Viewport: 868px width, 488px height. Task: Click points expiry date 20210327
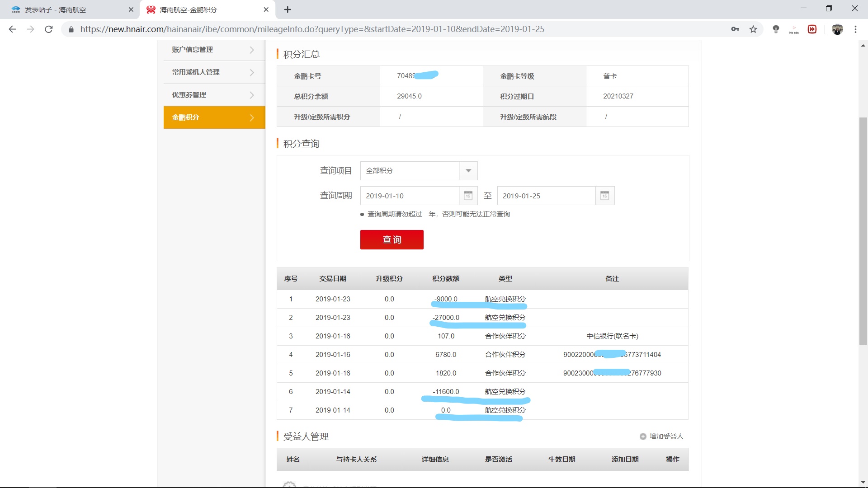(x=618, y=96)
